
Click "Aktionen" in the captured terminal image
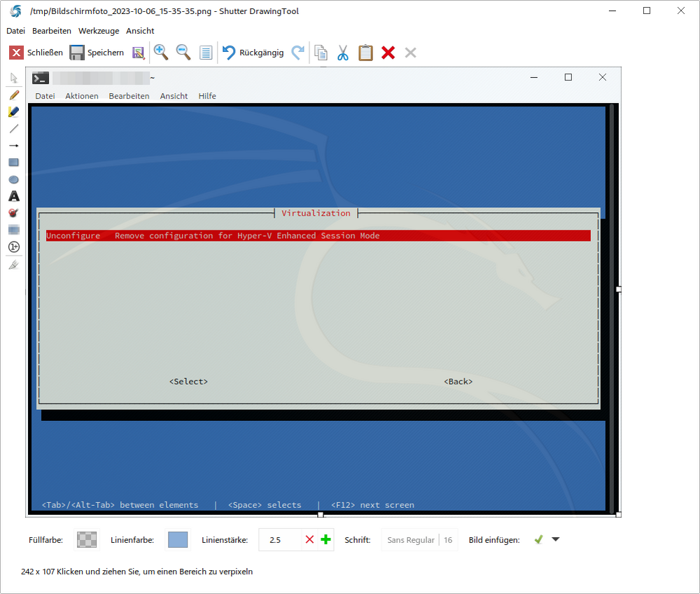[82, 96]
